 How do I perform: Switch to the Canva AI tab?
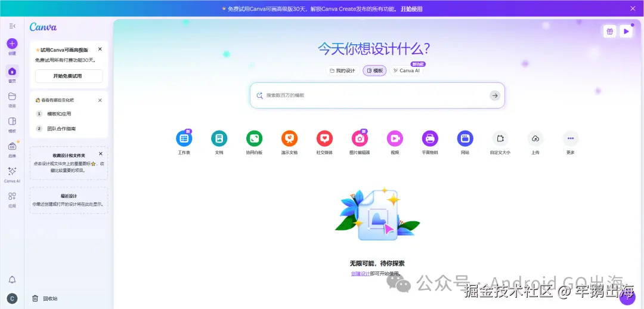[406, 70]
